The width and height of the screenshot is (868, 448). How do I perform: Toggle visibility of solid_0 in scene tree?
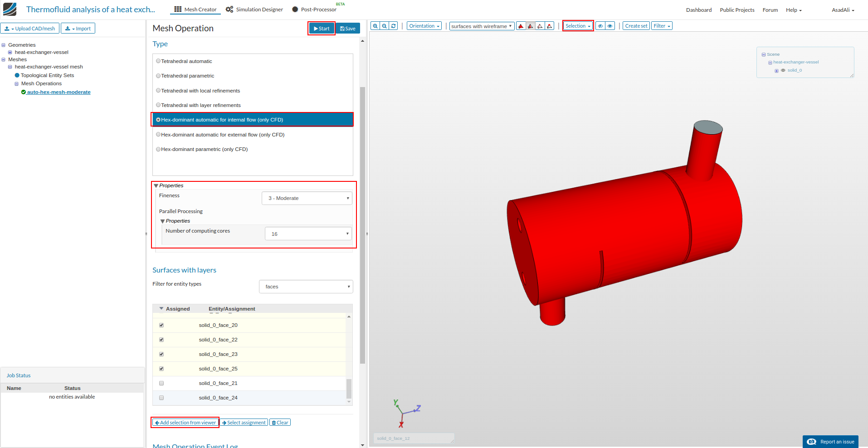click(783, 70)
